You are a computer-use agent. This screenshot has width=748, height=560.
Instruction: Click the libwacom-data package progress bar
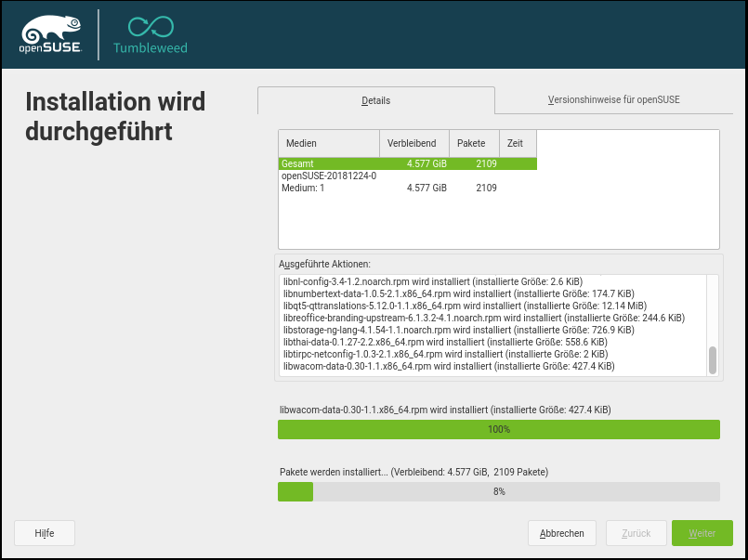pos(498,429)
